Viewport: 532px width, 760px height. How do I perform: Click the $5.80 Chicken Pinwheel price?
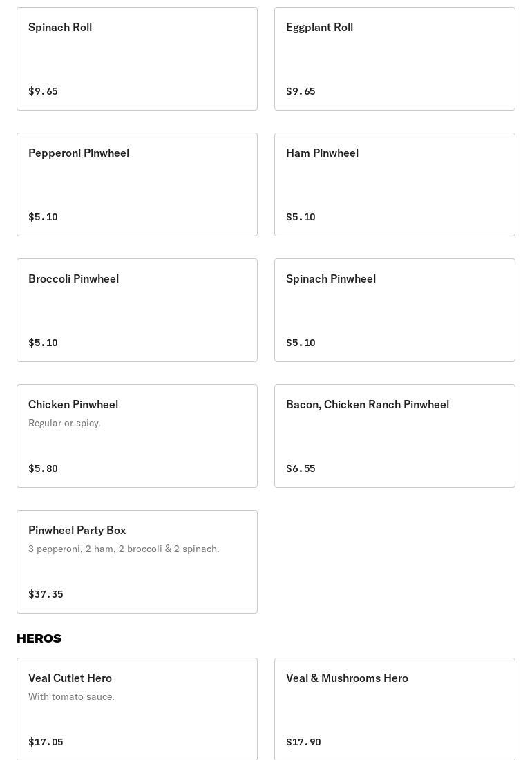(x=43, y=468)
